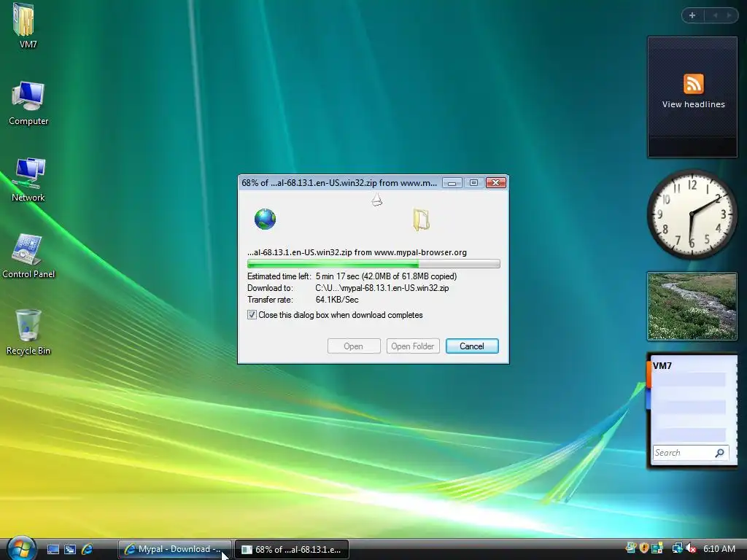Switch to 68% download taskbar button
The width and height of the screenshot is (747, 560).
coord(292,549)
